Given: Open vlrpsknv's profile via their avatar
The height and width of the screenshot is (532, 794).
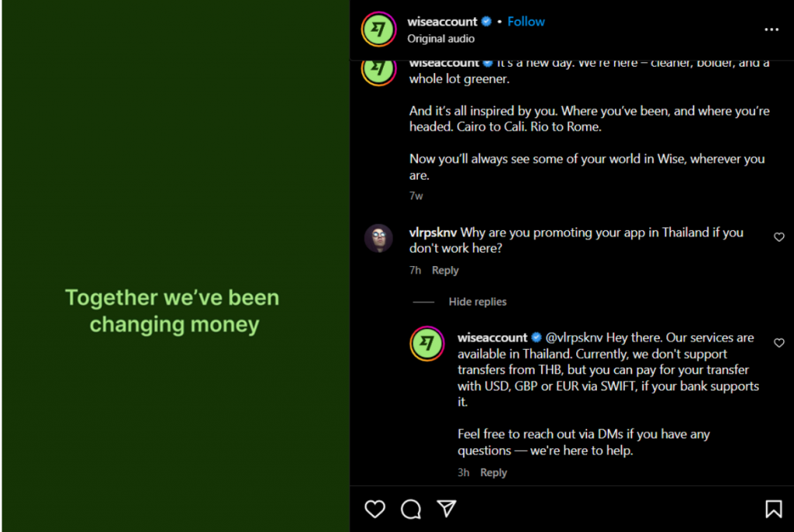Looking at the screenshot, I should pos(379,238).
